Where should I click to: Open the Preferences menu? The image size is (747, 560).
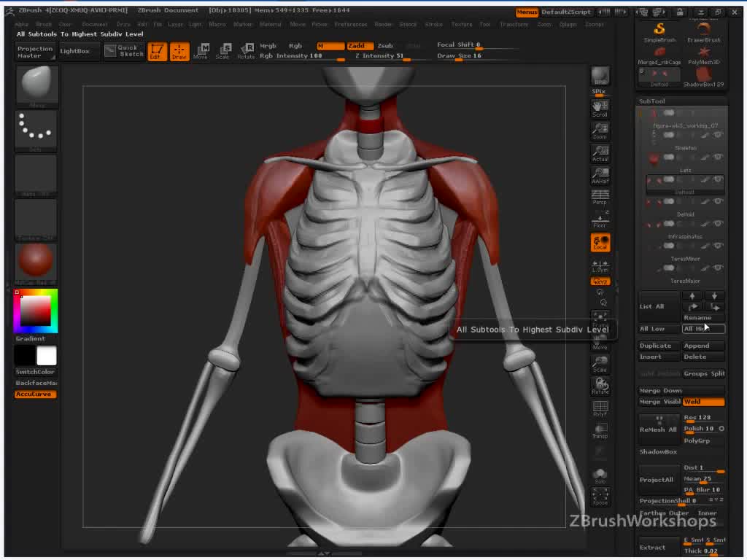click(351, 24)
